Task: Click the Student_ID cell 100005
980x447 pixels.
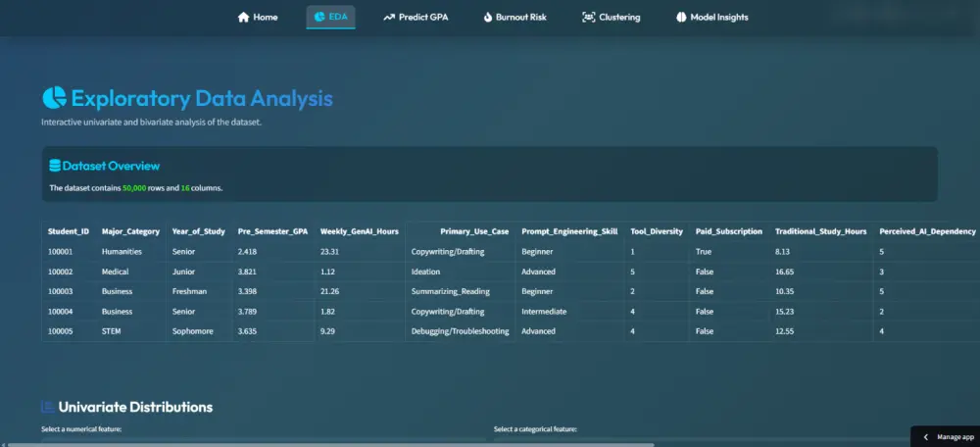Action: pyautogui.click(x=69, y=331)
